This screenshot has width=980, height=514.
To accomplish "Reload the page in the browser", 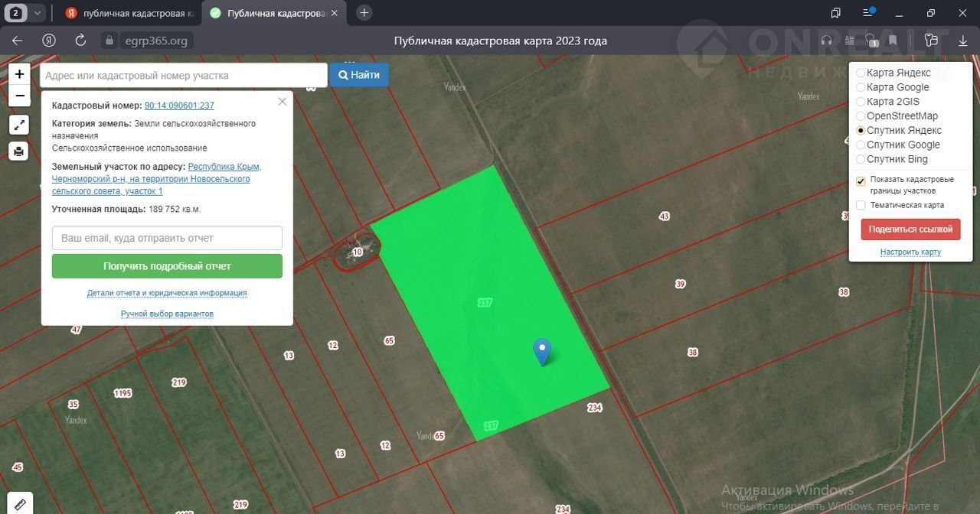I will tap(80, 41).
